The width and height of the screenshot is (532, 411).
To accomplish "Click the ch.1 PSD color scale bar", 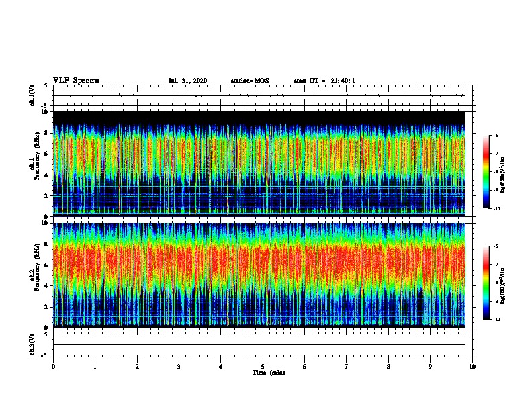I will click(x=486, y=172).
